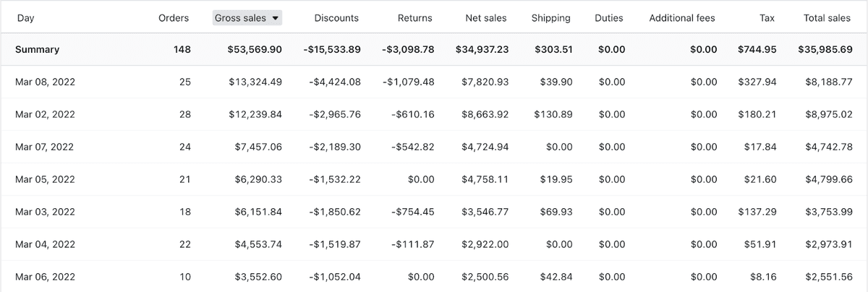Click the Shipping column header
868x292 pixels.
tap(550, 18)
